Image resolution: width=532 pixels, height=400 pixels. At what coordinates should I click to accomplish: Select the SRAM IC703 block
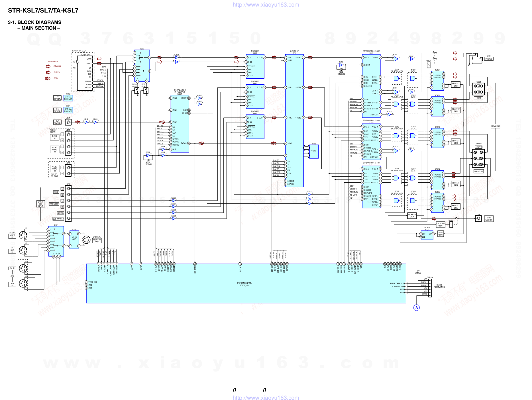(x=314, y=152)
